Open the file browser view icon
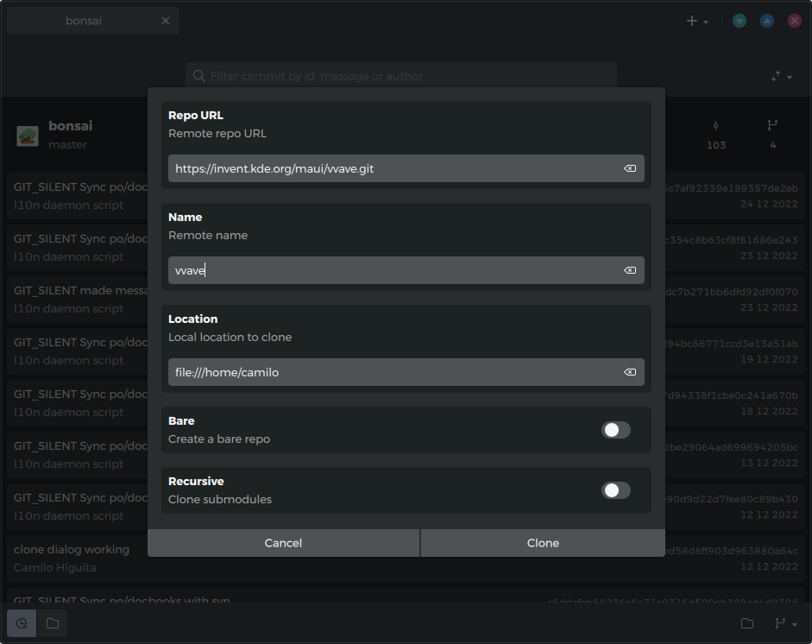The image size is (812, 644). tap(53, 623)
